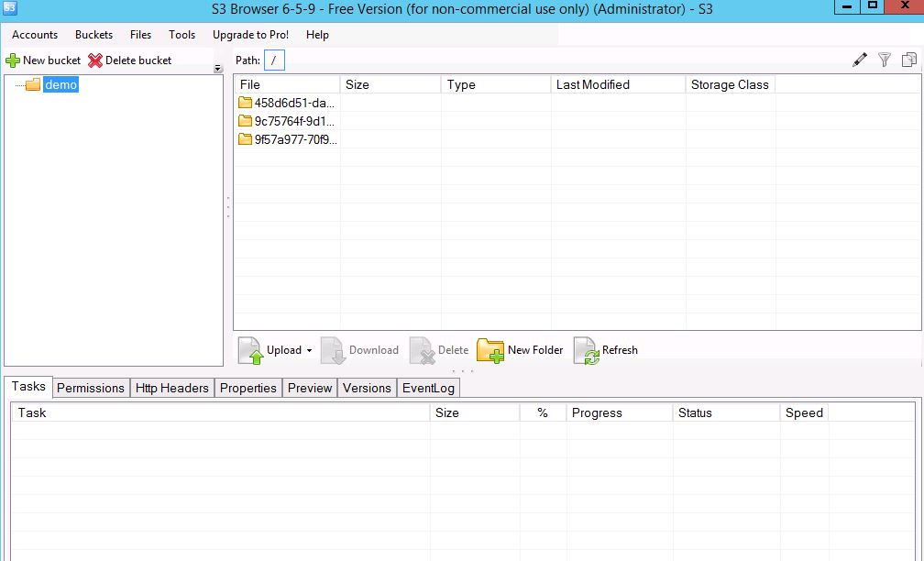The height and width of the screenshot is (561, 924).
Task: Sort by the Type column header
Action: tap(496, 84)
